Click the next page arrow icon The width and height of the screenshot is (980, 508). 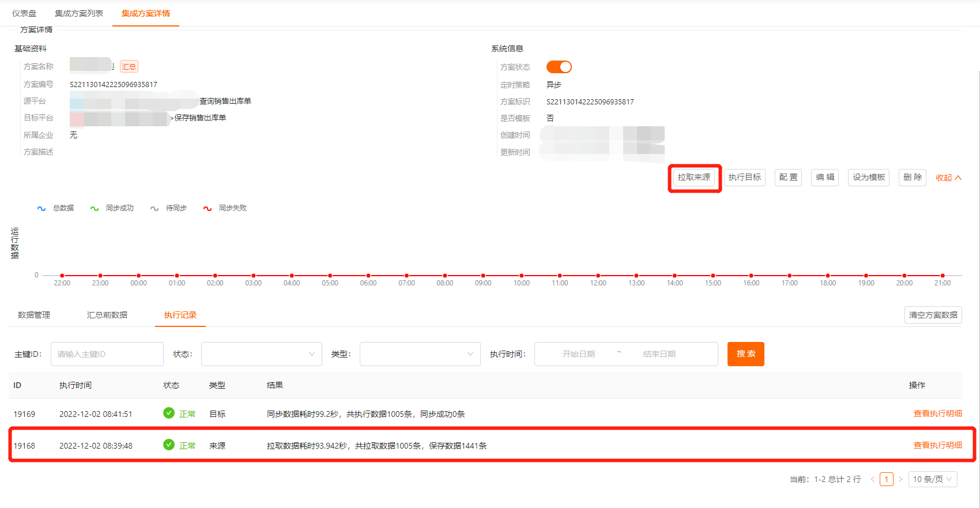900,479
